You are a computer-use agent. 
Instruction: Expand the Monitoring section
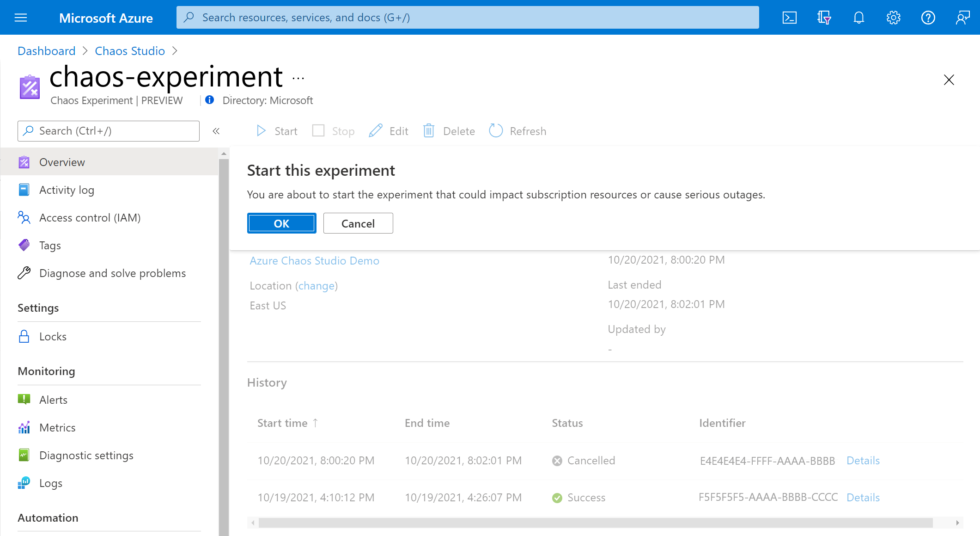click(x=47, y=370)
